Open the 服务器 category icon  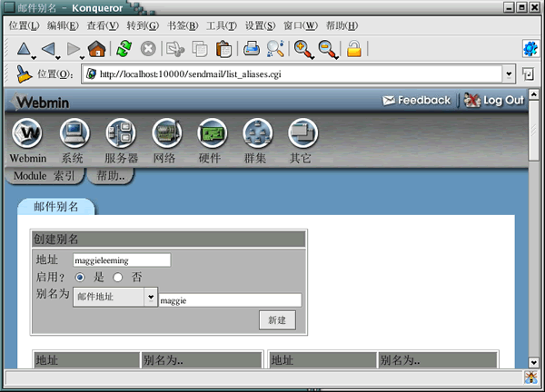tap(120, 133)
